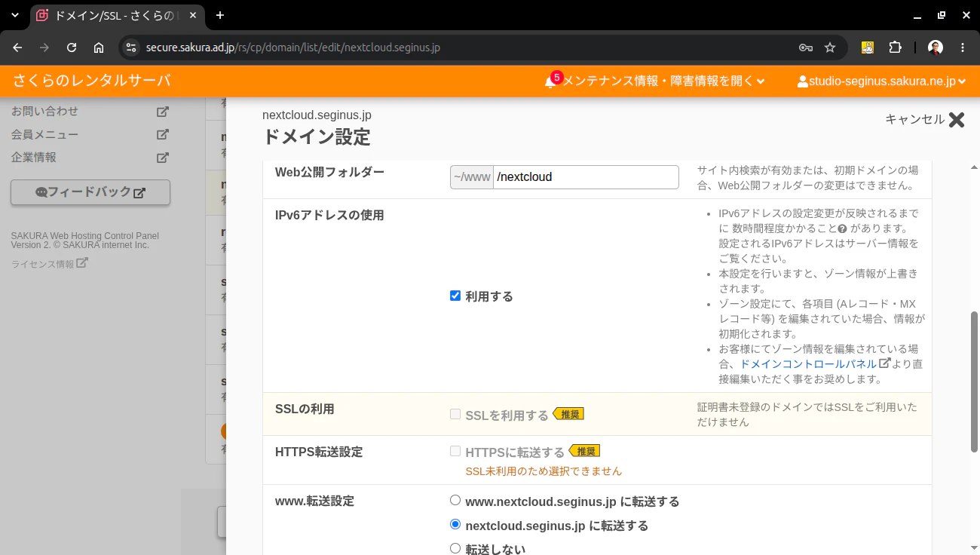980x555 pixels.
Task: Open the browser home page
Action: (x=99, y=48)
